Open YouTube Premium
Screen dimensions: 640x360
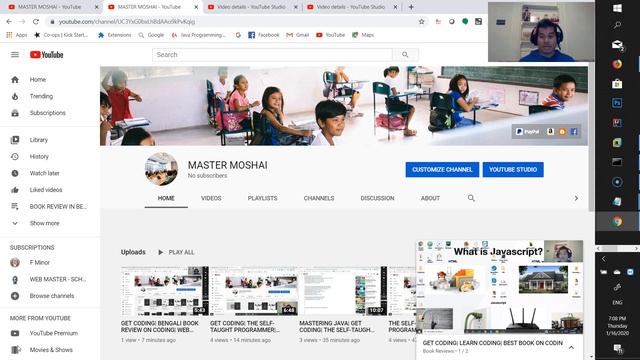(53, 333)
